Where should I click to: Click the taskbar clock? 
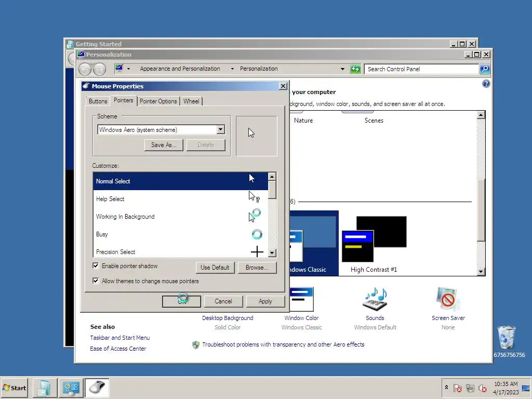point(506,388)
